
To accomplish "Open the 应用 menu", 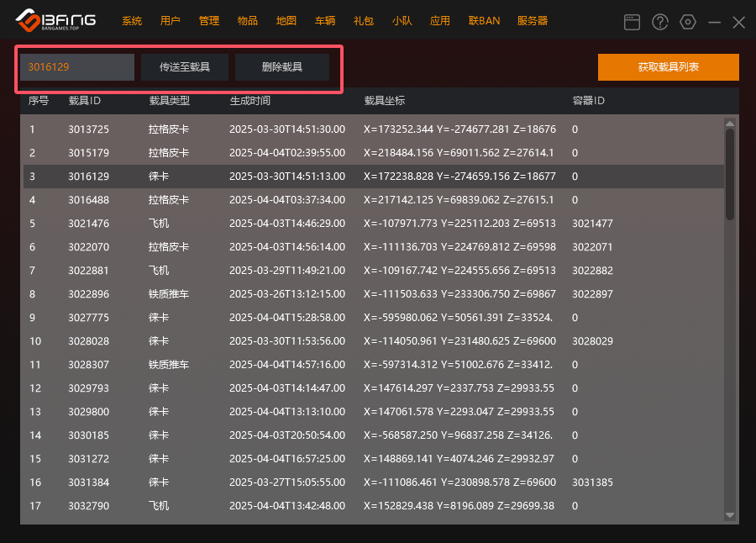I will tap(439, 21).
